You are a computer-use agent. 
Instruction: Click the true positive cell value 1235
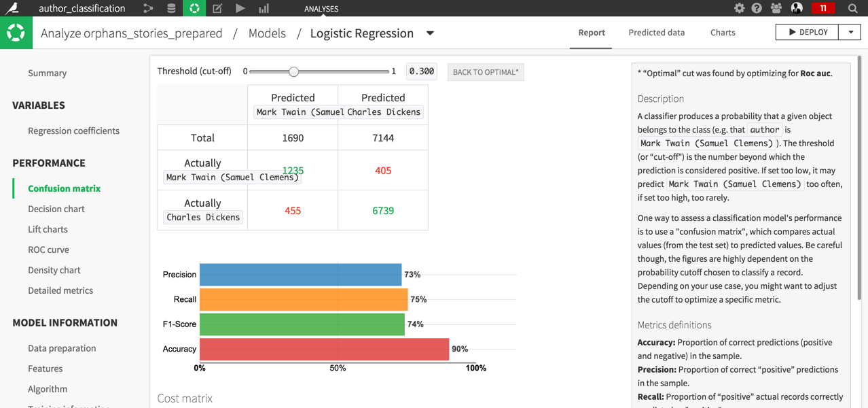click(293, 171)
